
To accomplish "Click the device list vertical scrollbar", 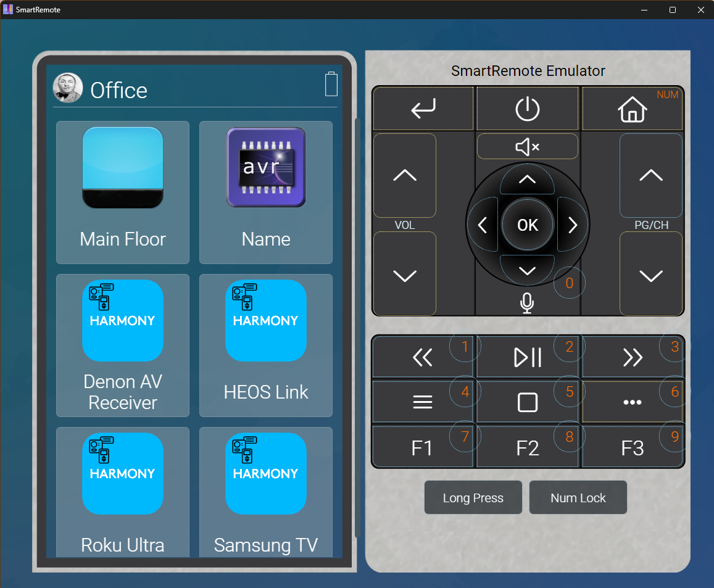I will click(x=357, y=328).
